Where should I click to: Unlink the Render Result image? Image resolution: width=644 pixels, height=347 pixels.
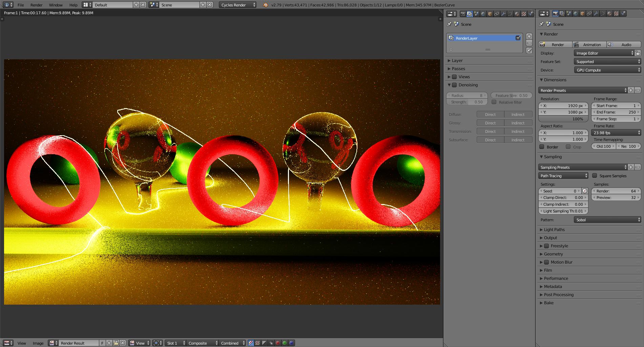[123, 343]
